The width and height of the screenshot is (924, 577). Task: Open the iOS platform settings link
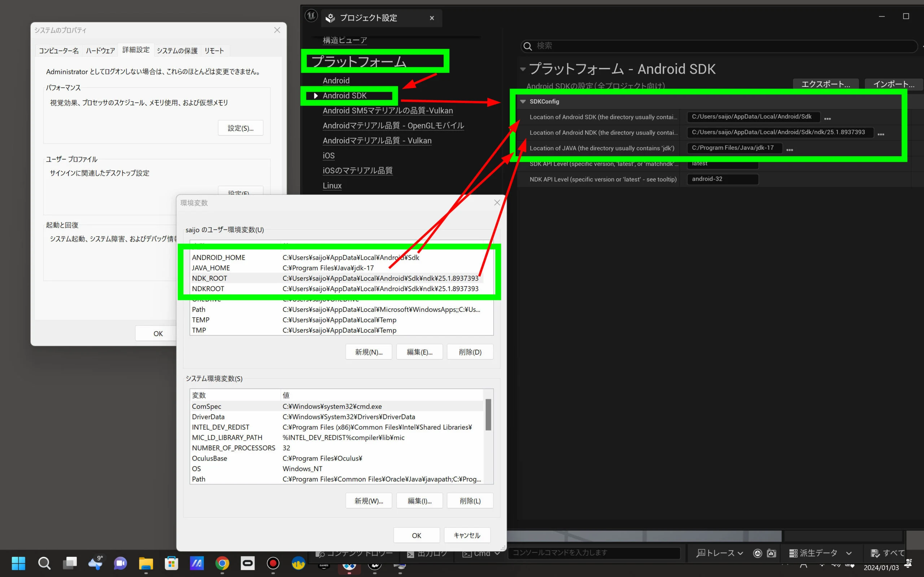[x=328, y=156]
